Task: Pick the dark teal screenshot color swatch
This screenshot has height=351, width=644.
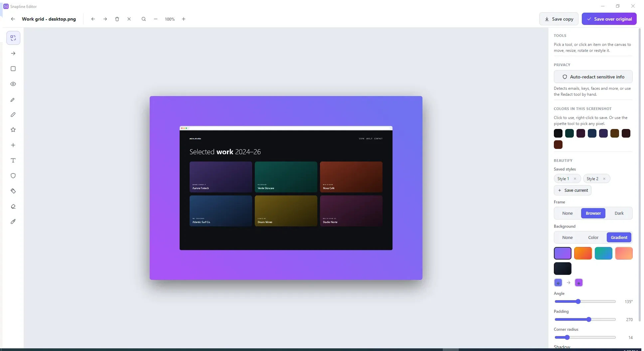Action: [x=569, y=133]
